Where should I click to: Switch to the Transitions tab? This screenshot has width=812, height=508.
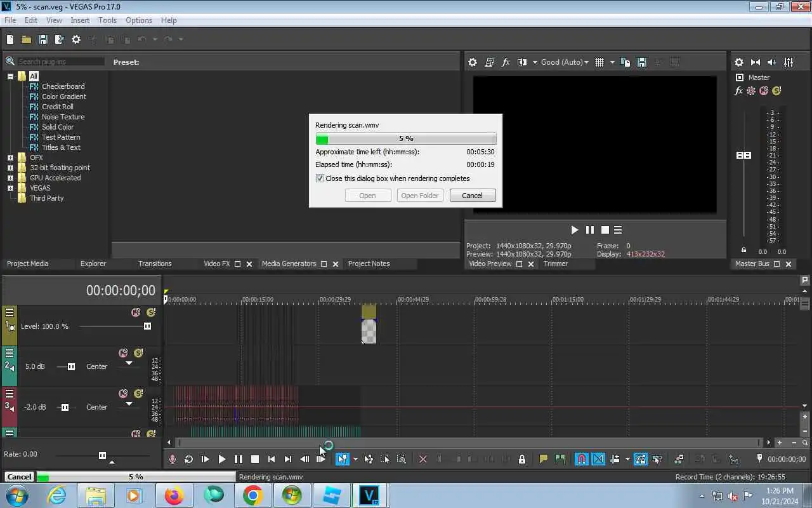coord(155,264)
